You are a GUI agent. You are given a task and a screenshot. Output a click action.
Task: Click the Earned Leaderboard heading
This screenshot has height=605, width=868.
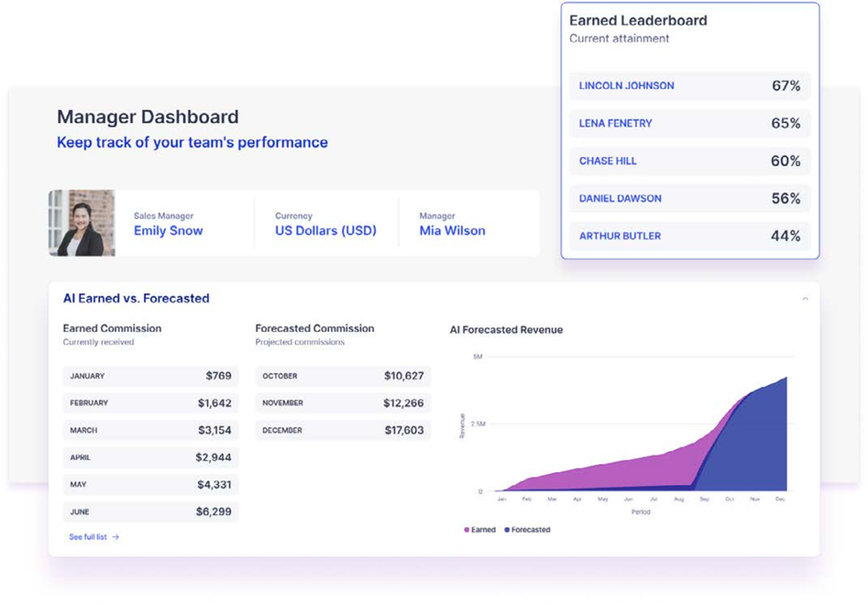click(638, 20)
